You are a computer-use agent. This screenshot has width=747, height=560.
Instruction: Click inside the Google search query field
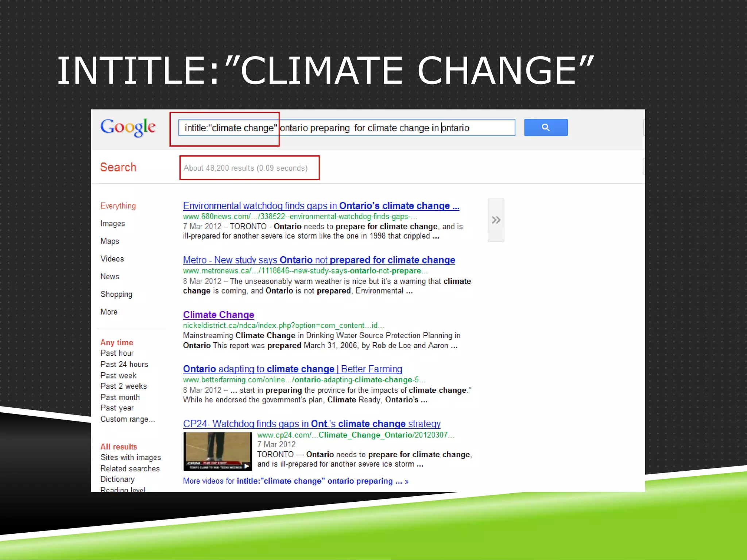tap(347, 128)
